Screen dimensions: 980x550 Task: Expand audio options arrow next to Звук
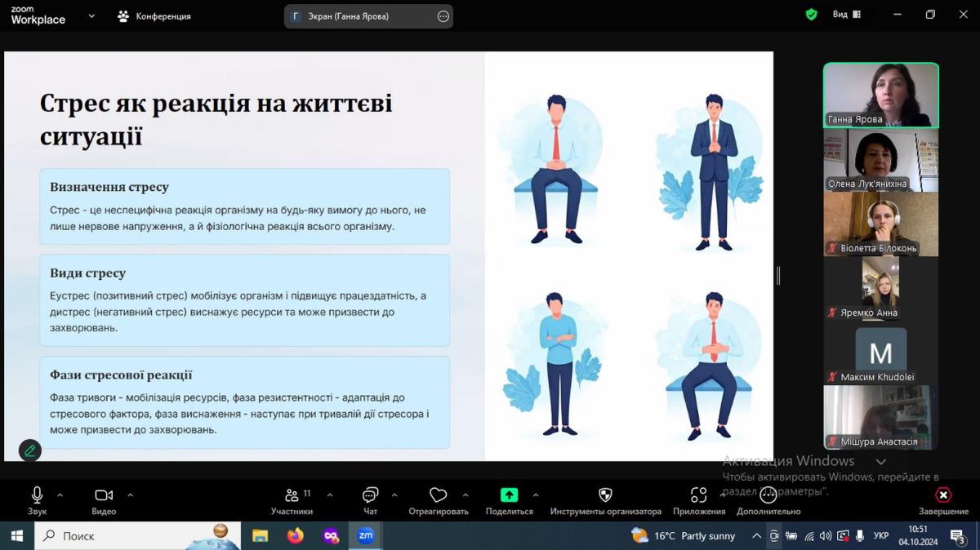point(60,495)
